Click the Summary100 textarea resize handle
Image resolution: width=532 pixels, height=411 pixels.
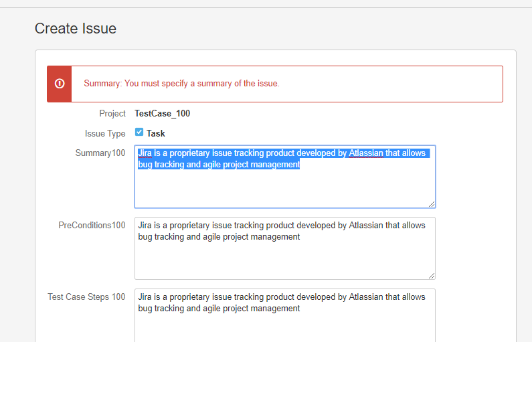432,204
